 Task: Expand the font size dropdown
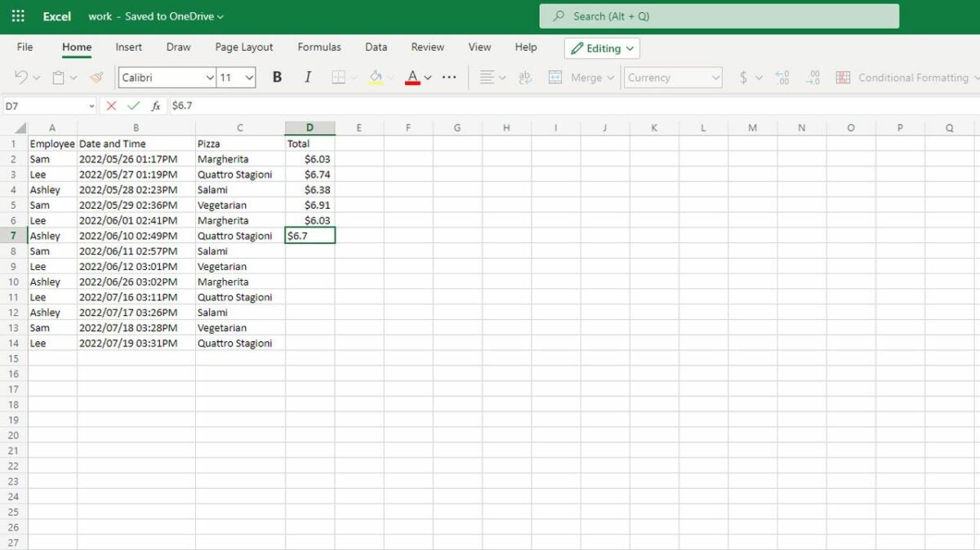coord(249,78)
